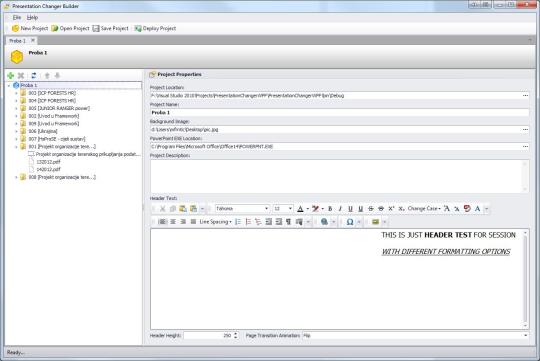Image resolution: width=540 pixels, height=361 pixels.
Task: Toggle italic formatting
Action: click(x=340, y=209)
